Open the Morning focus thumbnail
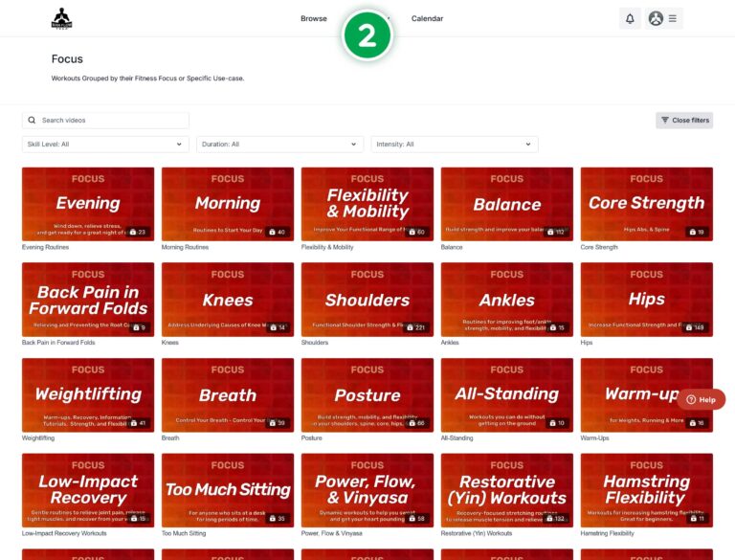Screen dimensions: 735x560 point(228,204)
